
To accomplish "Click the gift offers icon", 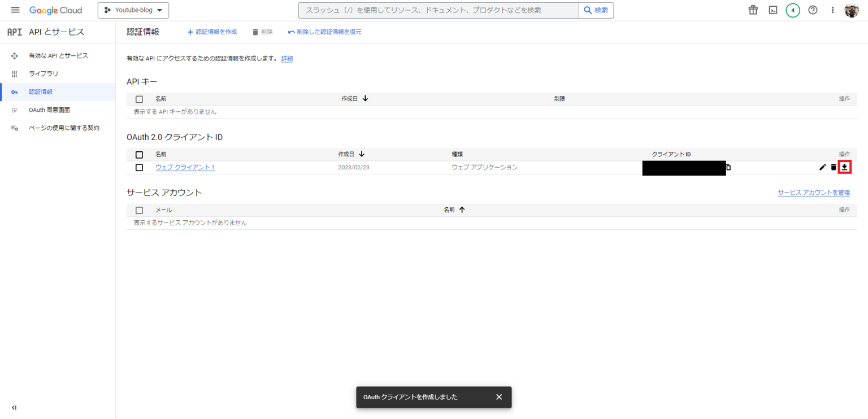I will (753, 10).
